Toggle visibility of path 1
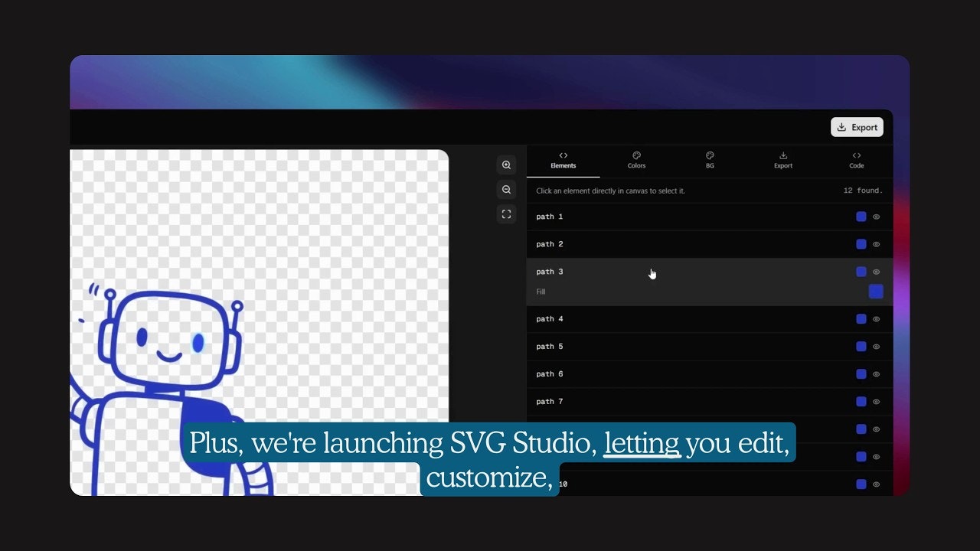980x551 pixels. click(877, 217)
